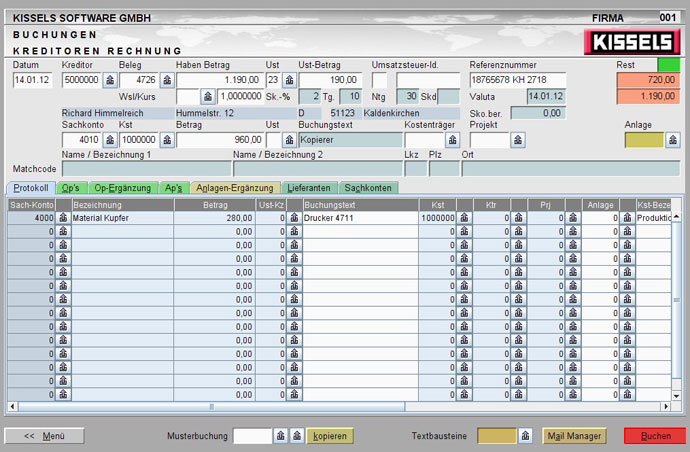Click the kopieren button
The image size is (690, 452).
[x=330, y=436]
